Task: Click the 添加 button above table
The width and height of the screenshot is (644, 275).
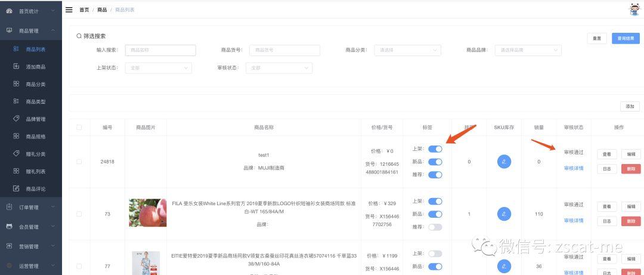Action: 630,106
